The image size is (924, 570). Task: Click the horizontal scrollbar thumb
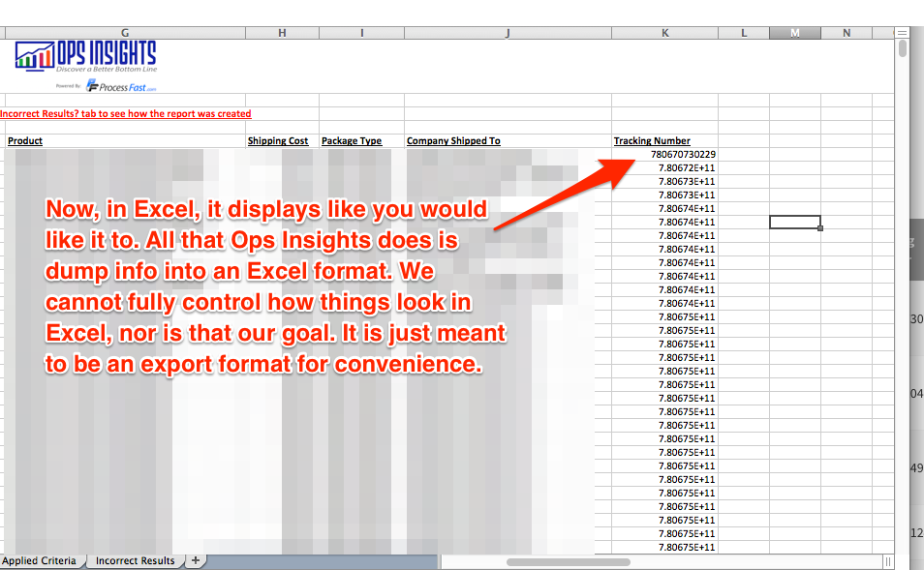(x=568, y=561)
